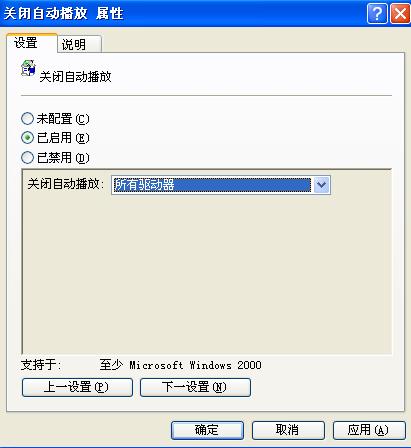Click the 应用 button

coord(369,430)
